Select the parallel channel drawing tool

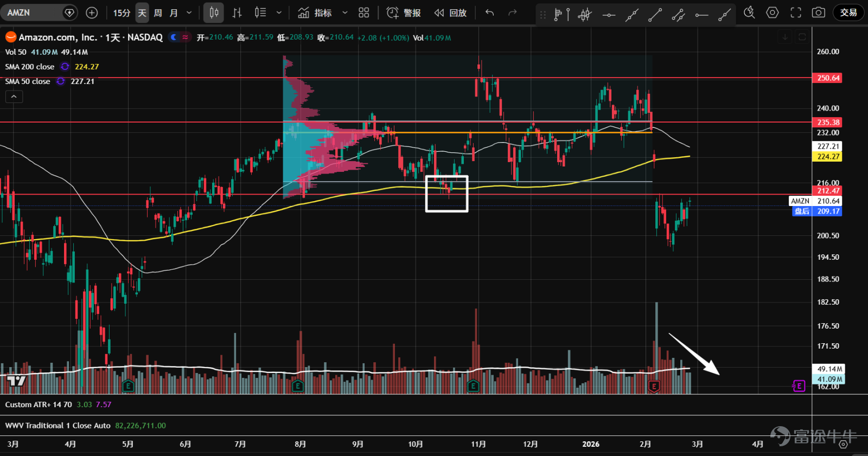tap(678, 15)
